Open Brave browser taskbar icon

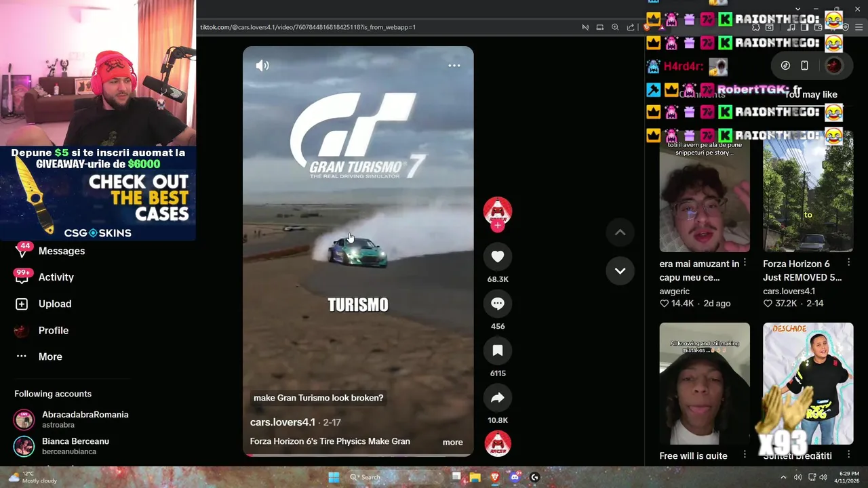pyautogui.click(x=495, y=477)
